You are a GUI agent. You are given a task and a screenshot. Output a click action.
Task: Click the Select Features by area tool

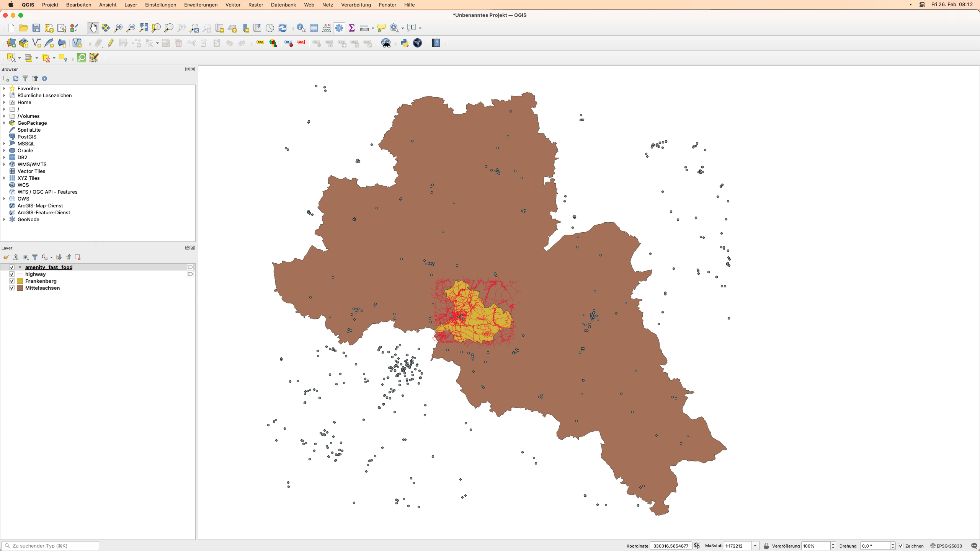[x=11, y=58]
